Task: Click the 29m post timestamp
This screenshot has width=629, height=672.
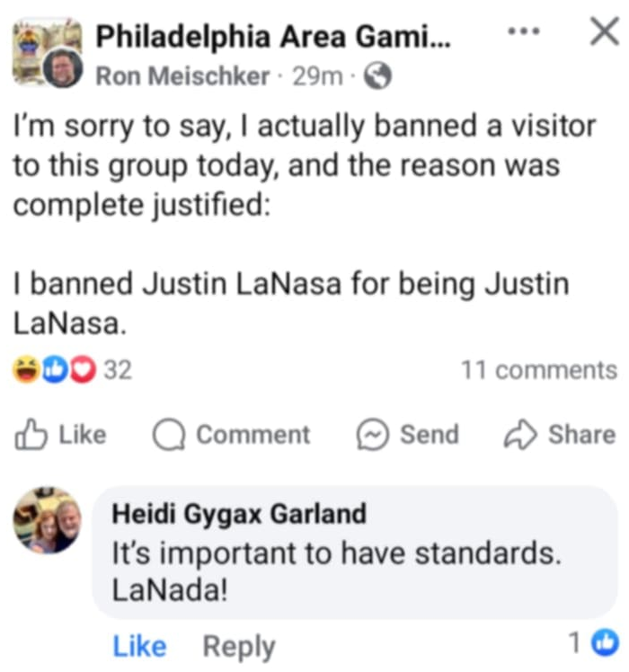Action: [x=317, y=77]
